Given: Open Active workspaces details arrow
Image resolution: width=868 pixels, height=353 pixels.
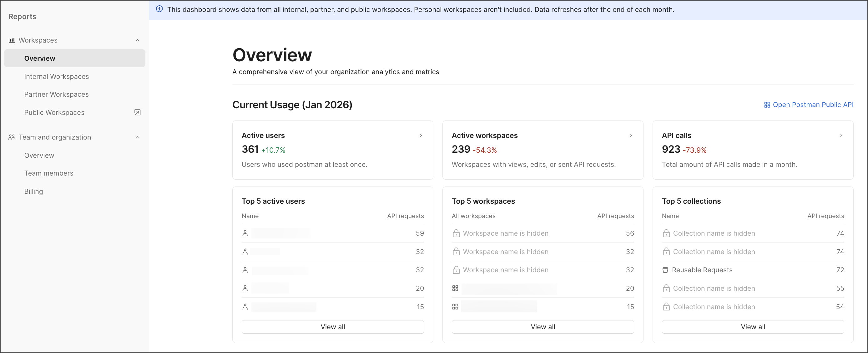Looking at the screenshot, I should click(631, 135).
